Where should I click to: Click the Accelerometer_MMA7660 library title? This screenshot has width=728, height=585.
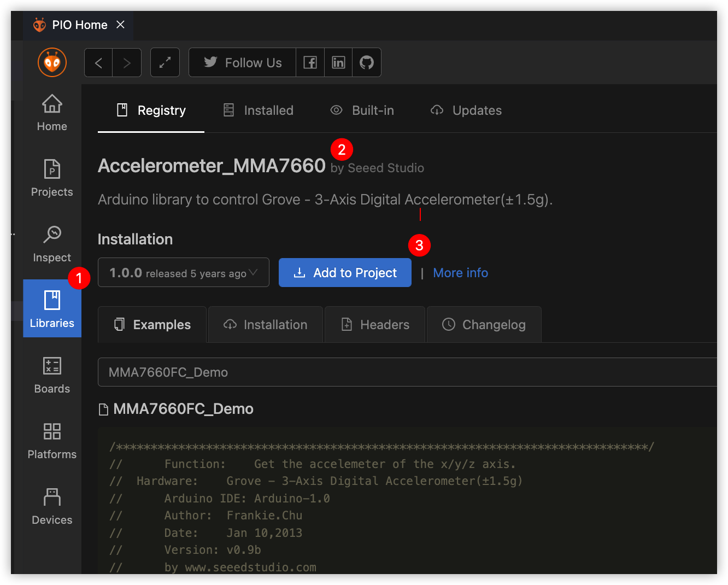(x=212, y=166)
